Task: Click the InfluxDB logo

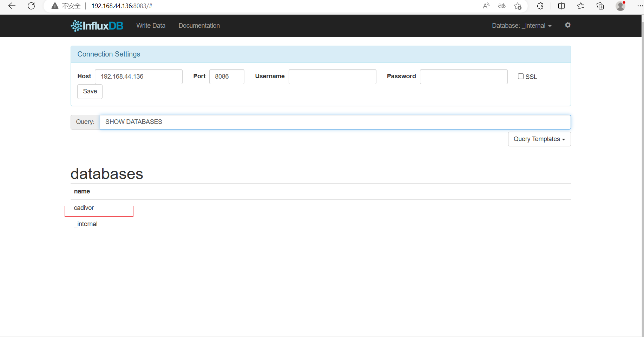Action: pyautogui.click(x=97, y=26)
